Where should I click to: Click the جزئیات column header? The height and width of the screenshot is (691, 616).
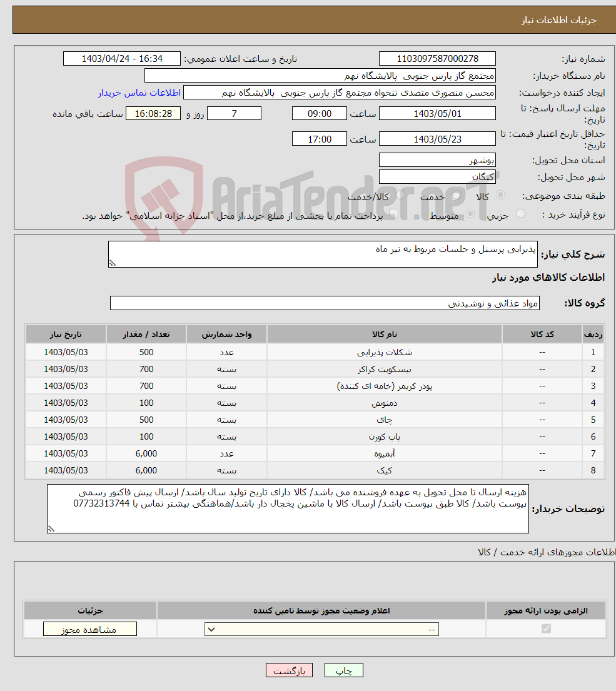point(90,610)
